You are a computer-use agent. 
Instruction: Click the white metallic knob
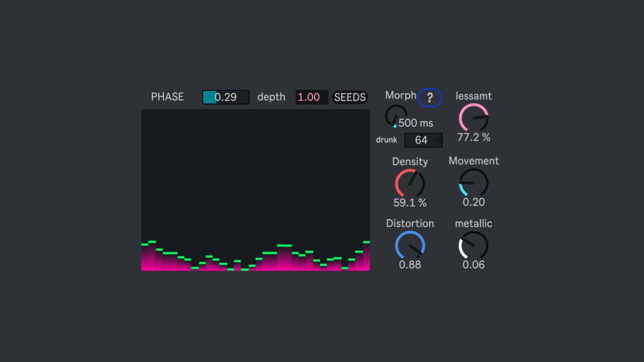pos(473,245)
